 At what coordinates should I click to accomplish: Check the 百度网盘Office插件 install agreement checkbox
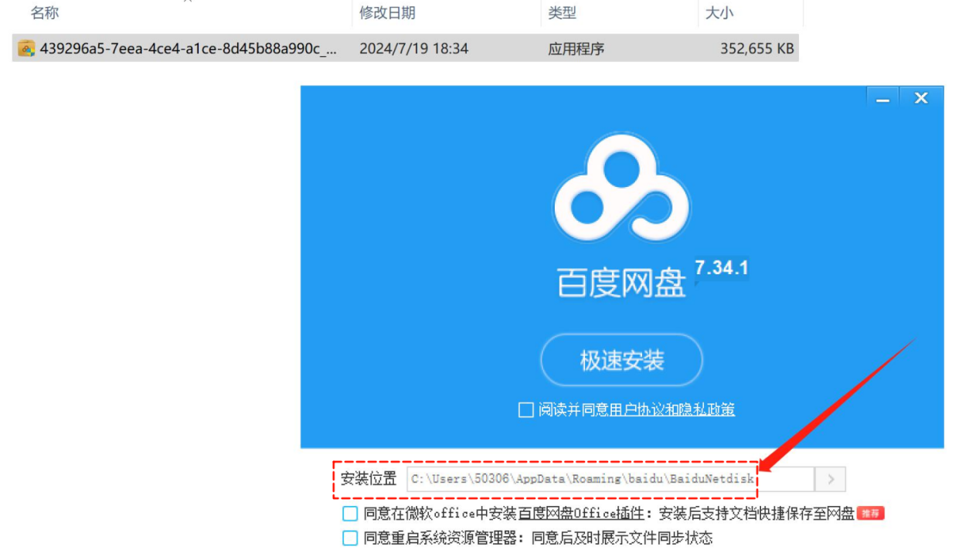[349, 513]
